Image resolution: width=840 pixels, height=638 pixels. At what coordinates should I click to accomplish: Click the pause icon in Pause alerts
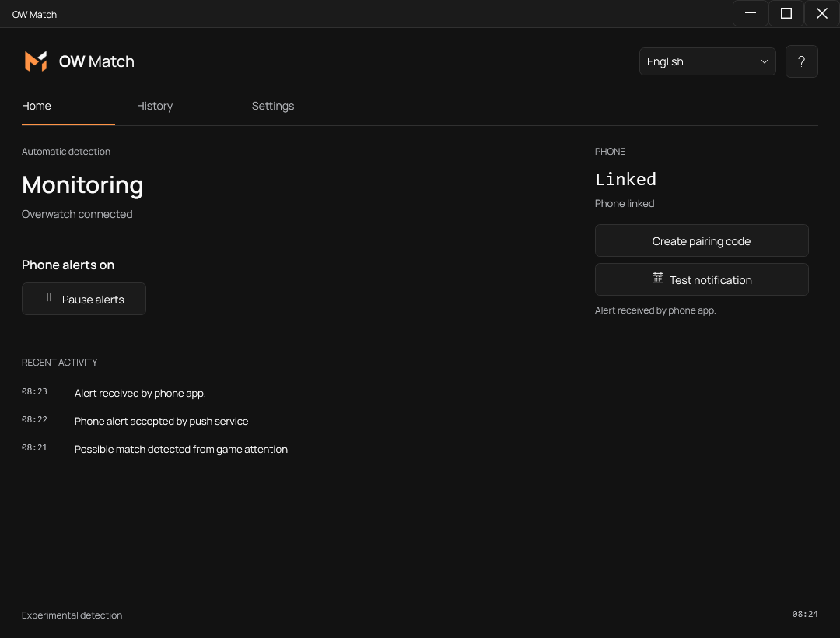click(x=49, y=298)
